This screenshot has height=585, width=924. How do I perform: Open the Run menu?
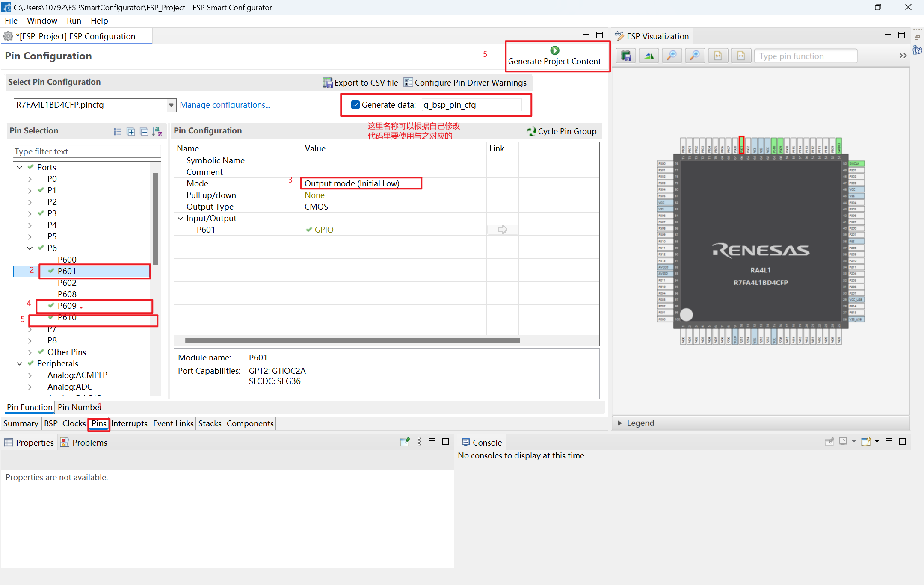[x=74, y=21]
